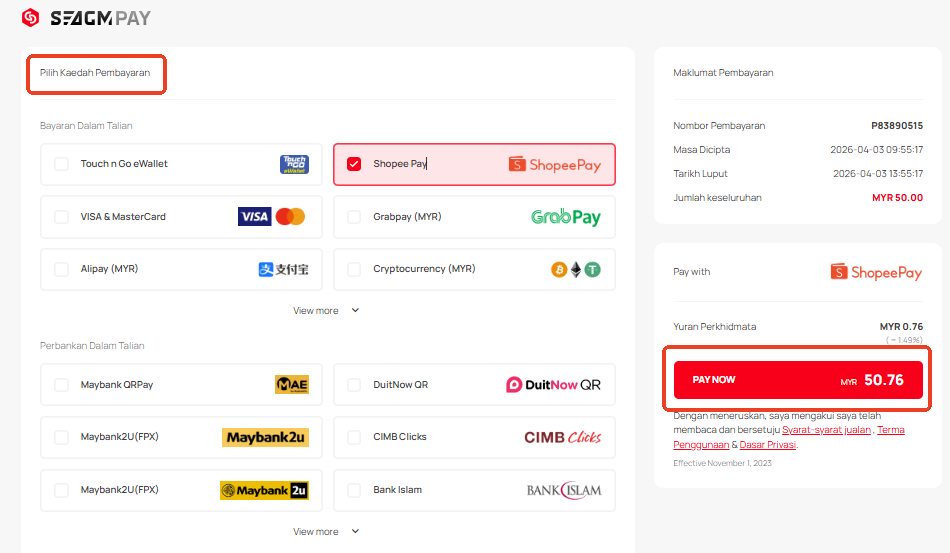
Task: Click the Bank Islam logo
Action: point(564,490)
